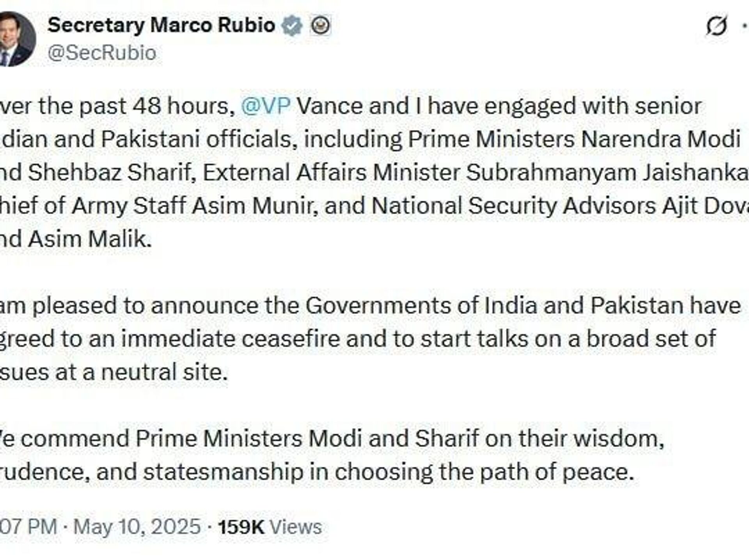Open the @SecRubio handle link
Screen dimensions: 749x560
coord(102,53)
